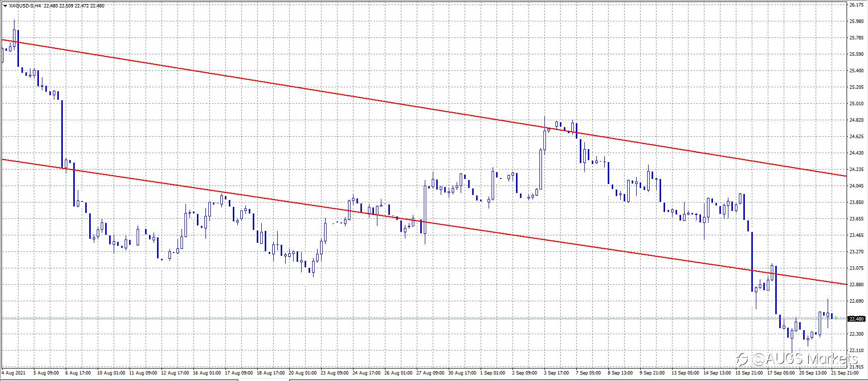This screenshot has width=868, height=381.
Task: Click the 21.915 price scale label
Action: point(856,367)
